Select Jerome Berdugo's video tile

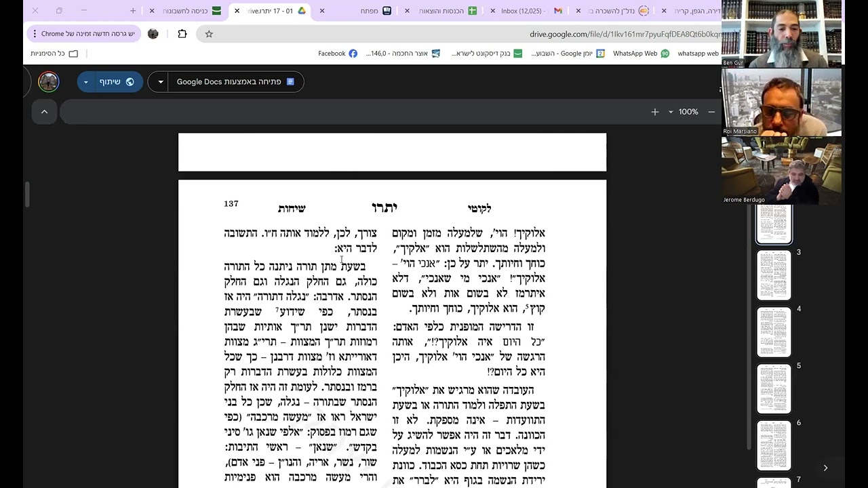(781, 170)
